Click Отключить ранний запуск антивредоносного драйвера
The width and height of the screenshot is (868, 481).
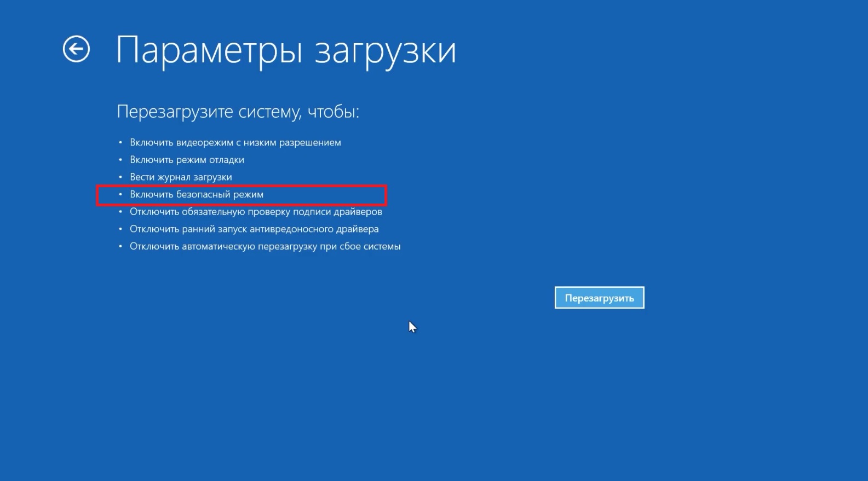point(254,229)
